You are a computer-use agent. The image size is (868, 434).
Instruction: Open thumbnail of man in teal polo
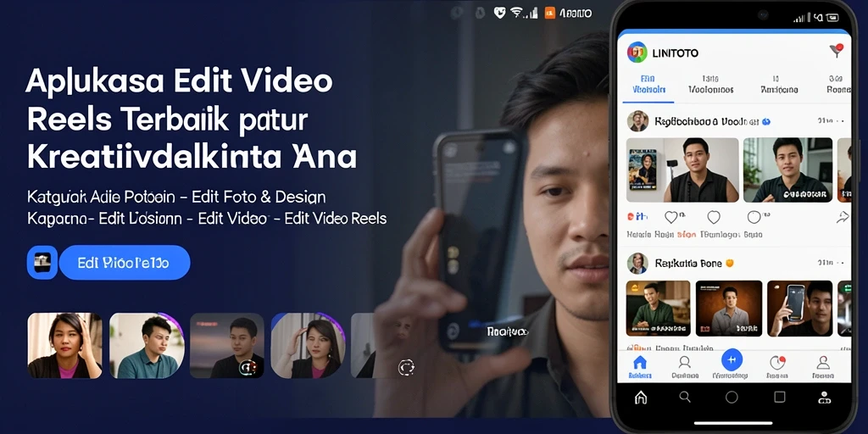tap(147, 346)
